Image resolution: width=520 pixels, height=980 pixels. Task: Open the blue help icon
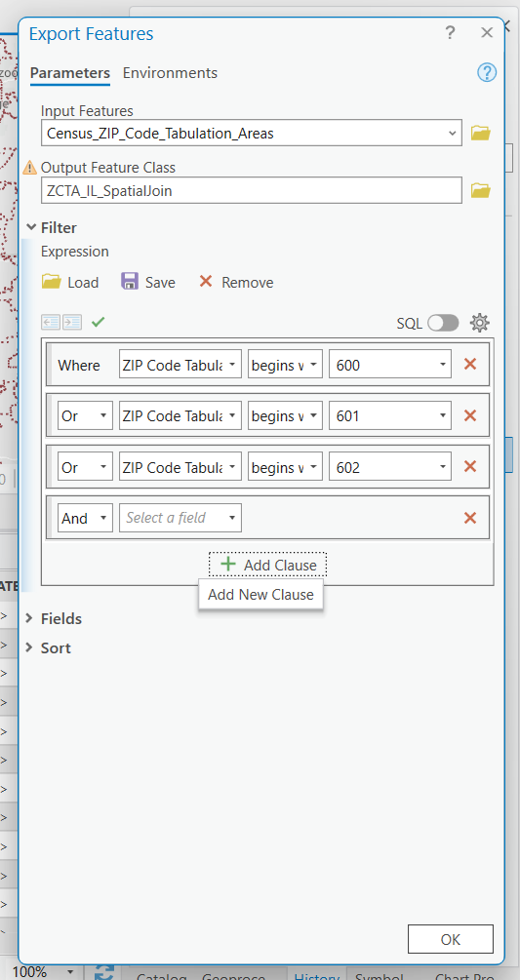coord(486,73)
